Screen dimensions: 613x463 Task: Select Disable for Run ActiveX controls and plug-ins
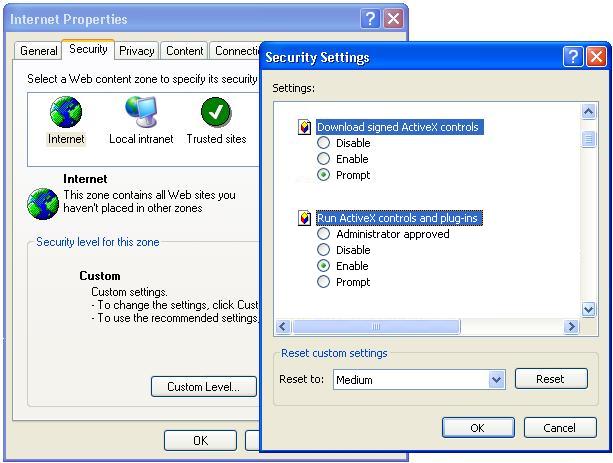coord(323,250)
